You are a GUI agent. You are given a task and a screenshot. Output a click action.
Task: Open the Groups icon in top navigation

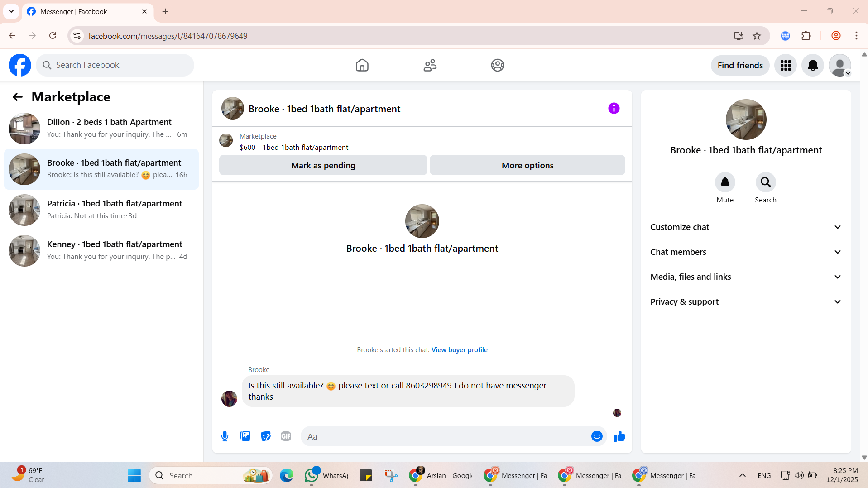498,65
